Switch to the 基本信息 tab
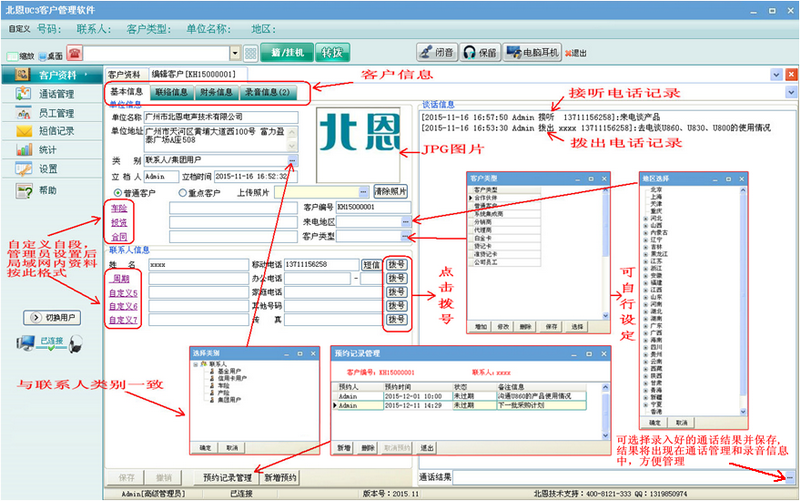This screenshot has width=800, height=501. click(127, 92)
